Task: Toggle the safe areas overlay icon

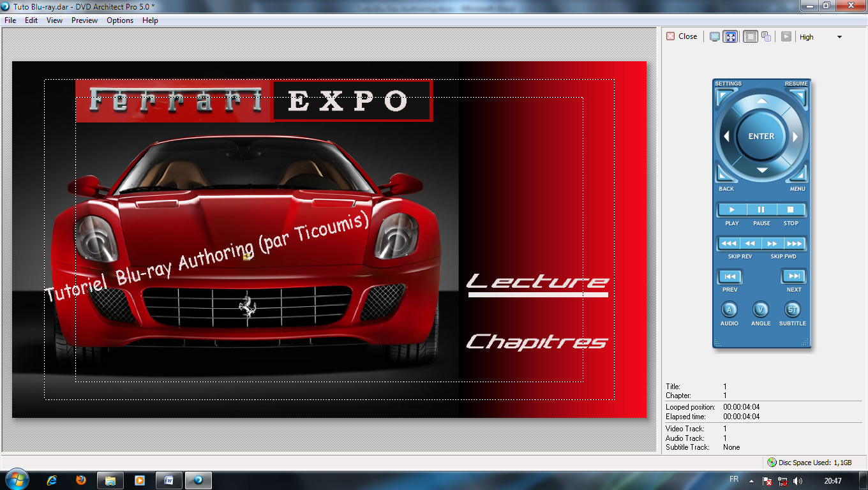Action: (751, 37)
